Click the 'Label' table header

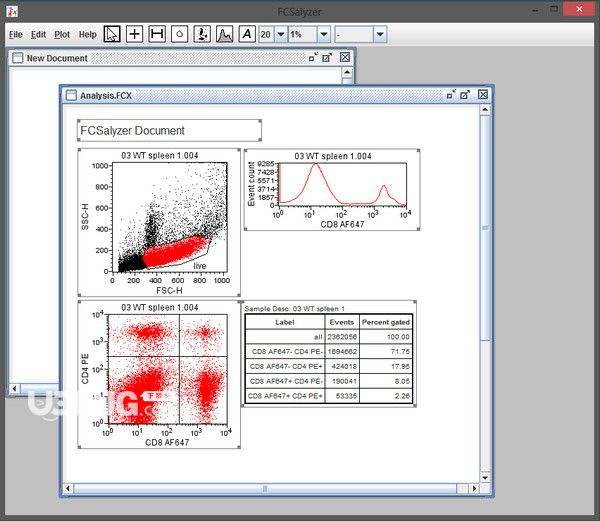(285, 322)
